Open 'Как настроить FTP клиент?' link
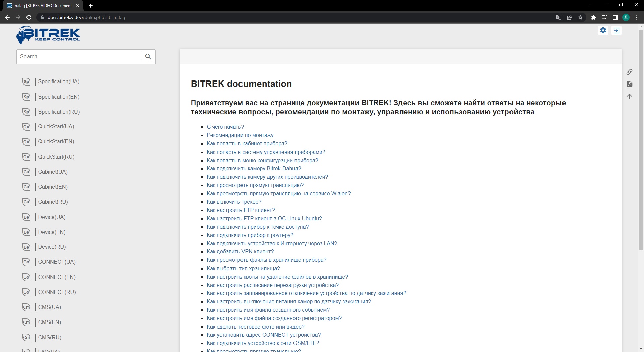This screenshot has height=352, width=644. tap(240, 210)
